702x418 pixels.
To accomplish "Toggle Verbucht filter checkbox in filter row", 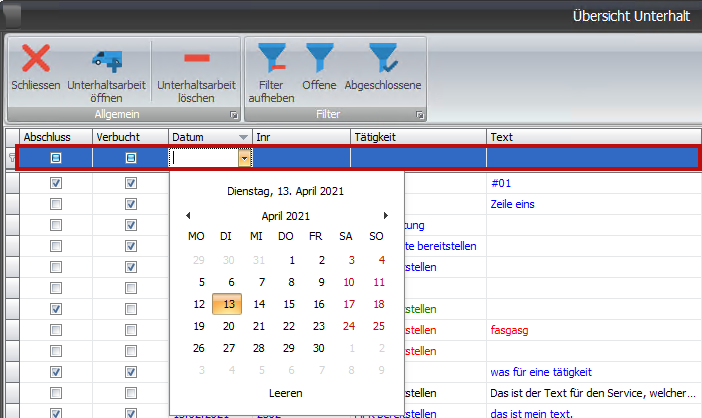I will click(x=130, y=158).
